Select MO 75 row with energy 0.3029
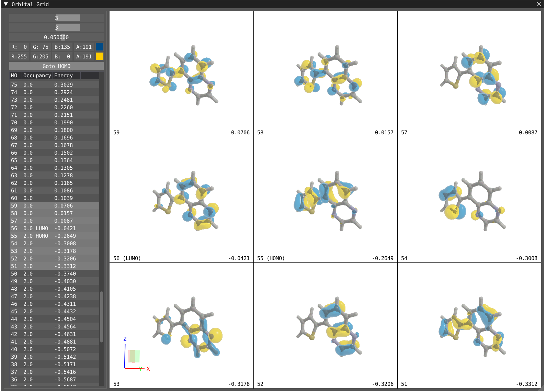The height and width of the screenshot is (392, 546). [54, 85]
